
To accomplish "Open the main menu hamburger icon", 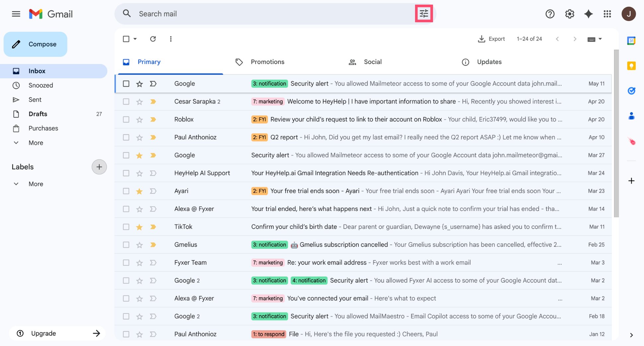I will [x=16, y=14].
